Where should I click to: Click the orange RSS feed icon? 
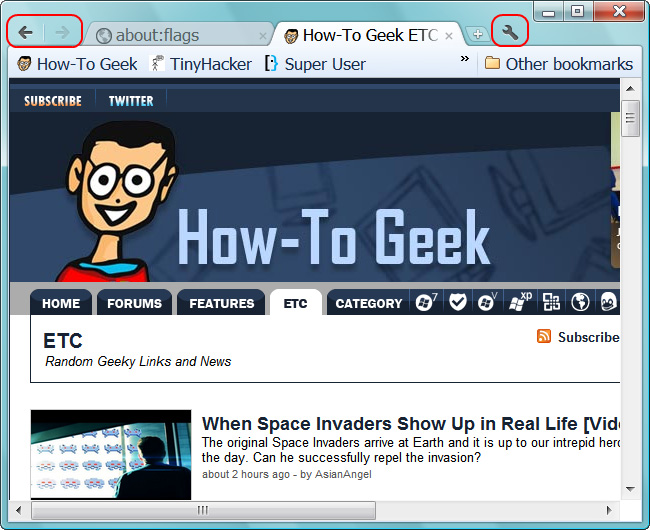544,336
